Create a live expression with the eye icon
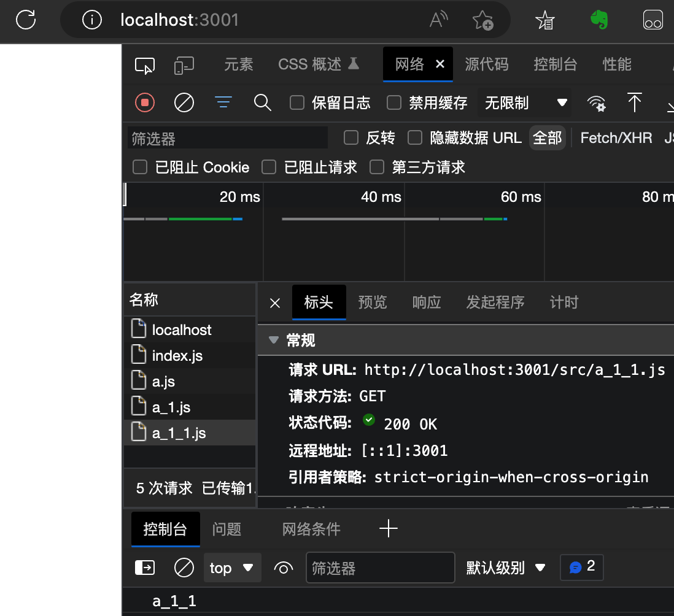This screenshot has height=616, width=674. [283, 568]
